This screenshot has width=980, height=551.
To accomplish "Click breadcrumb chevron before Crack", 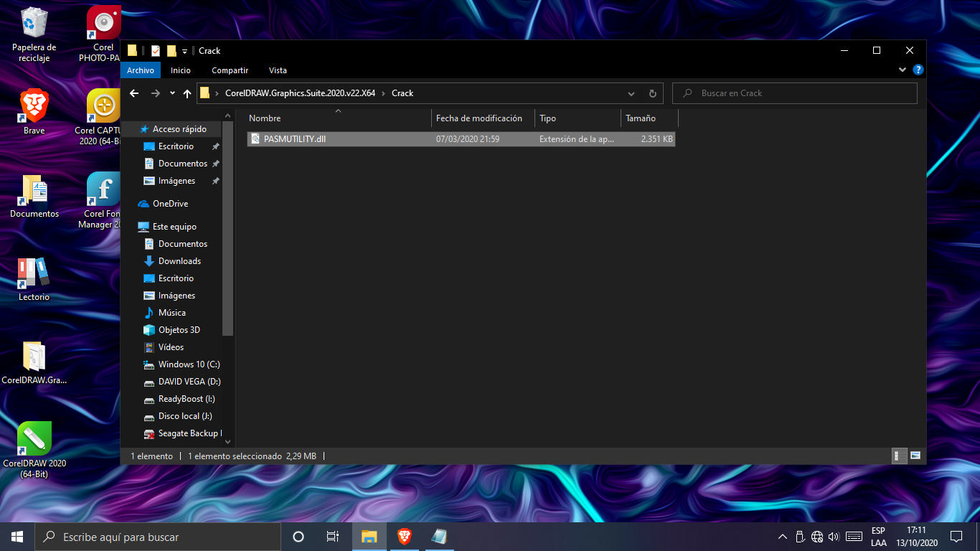I will (x=384, y=93).
